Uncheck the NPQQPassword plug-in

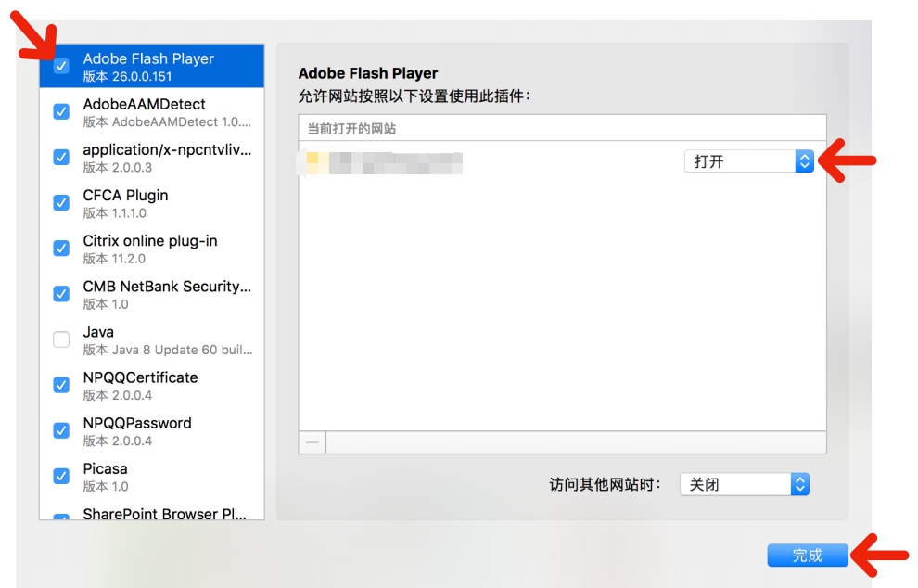pos(61,430)
